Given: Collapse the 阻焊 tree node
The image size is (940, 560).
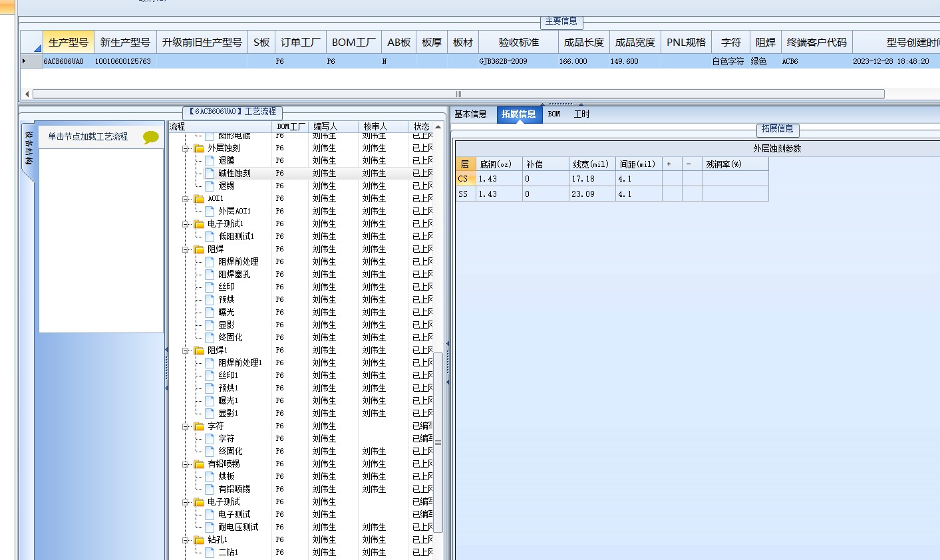Looking at the screenshot, I should click(186, 249).
